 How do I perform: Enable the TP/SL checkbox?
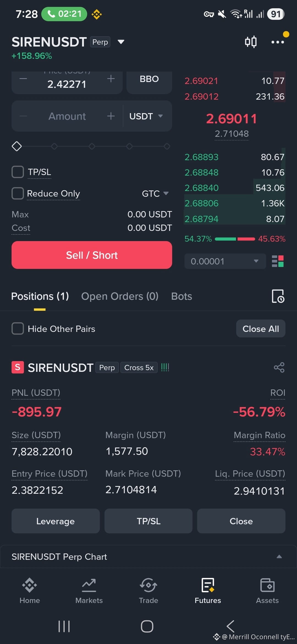click(x=18, y=172)
